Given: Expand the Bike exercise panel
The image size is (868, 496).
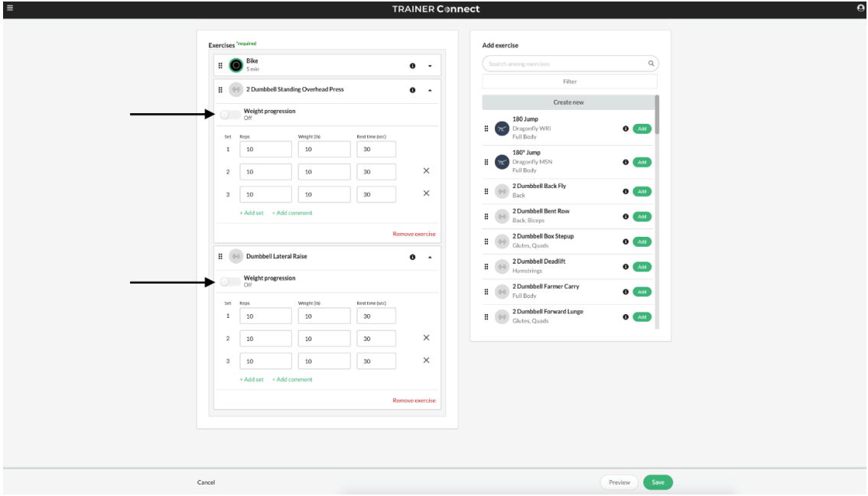Looking at the screenshot, I should click(x=430, y=66).
